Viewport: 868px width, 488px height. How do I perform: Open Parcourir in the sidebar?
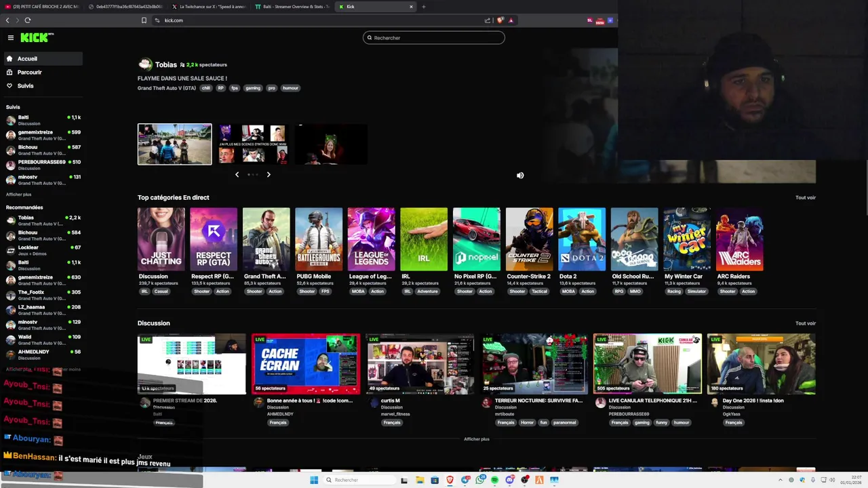(43, 73)
